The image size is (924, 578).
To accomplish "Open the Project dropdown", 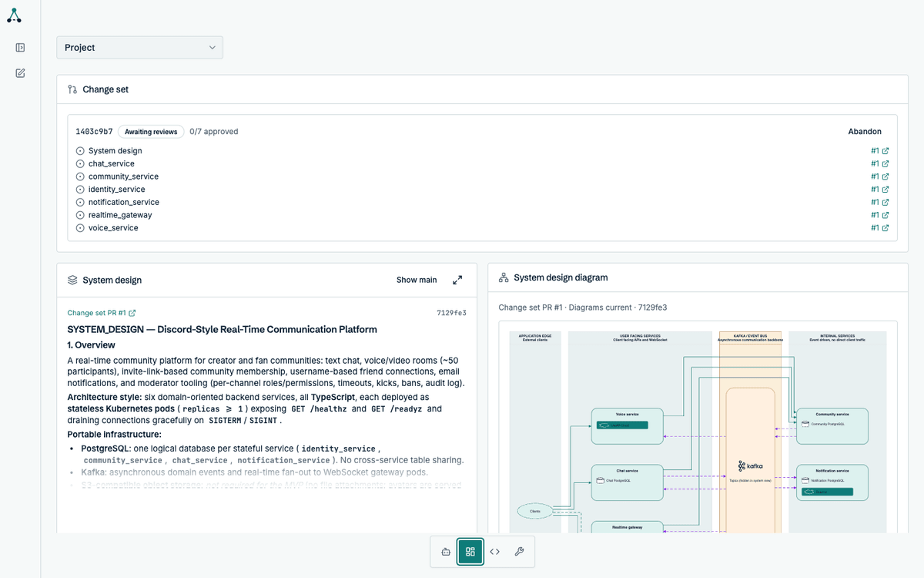I will click(140, 48).
